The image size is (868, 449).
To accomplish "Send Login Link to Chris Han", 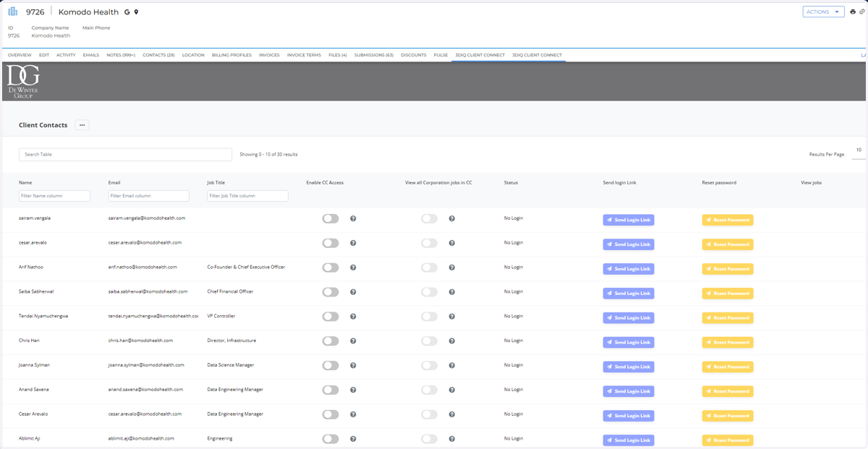I will (x=629, y=342).
